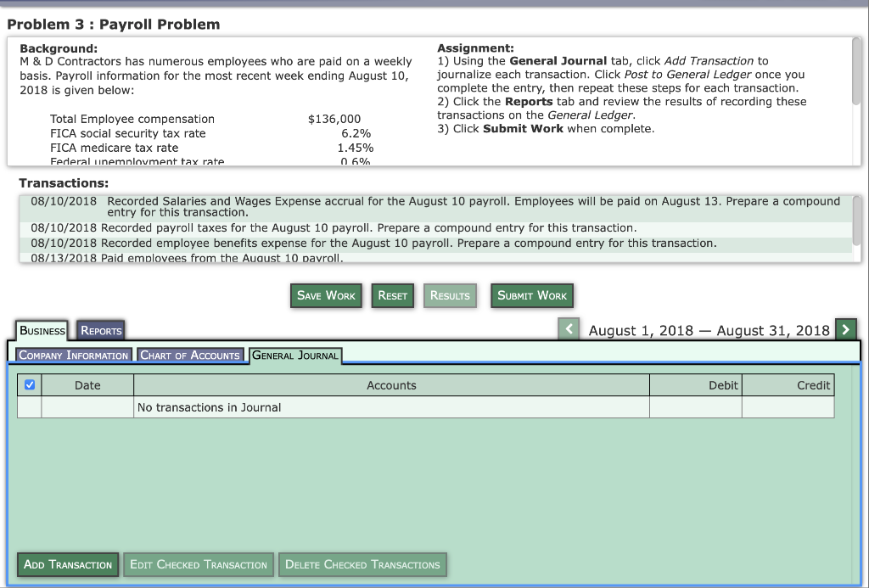Click Edit Checked Transaction
869x588 pixels.
tap(198, 564)
